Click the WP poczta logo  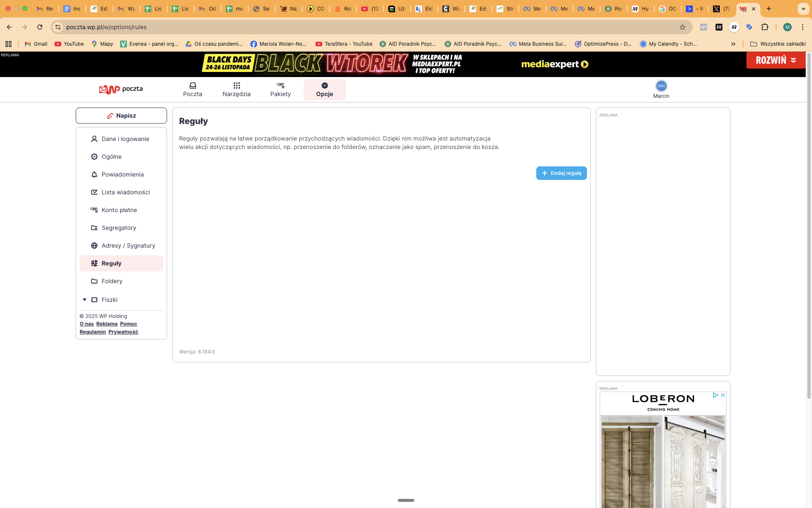pyautogui.click(x=121, y=89)
